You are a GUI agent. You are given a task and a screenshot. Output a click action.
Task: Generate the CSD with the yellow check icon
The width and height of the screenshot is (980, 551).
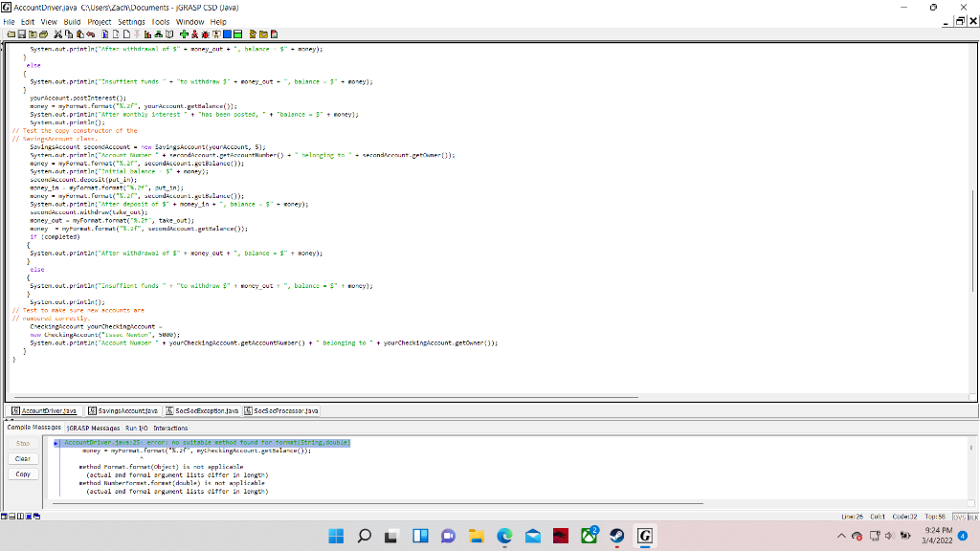pos(254,33)
